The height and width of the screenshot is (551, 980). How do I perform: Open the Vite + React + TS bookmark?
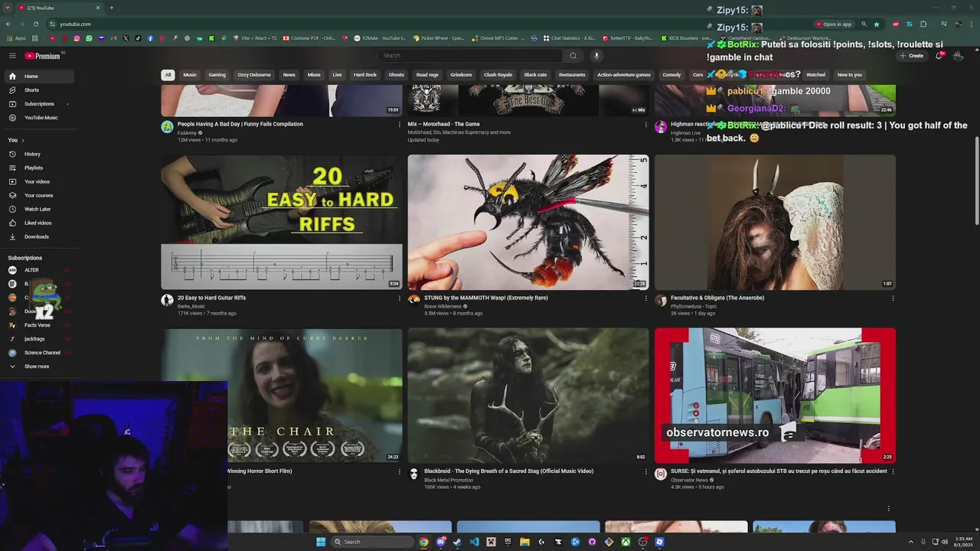pos(255,38)
